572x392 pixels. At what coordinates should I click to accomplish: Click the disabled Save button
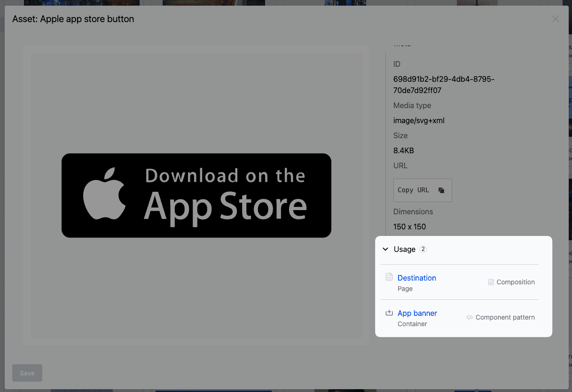[27, 373]
